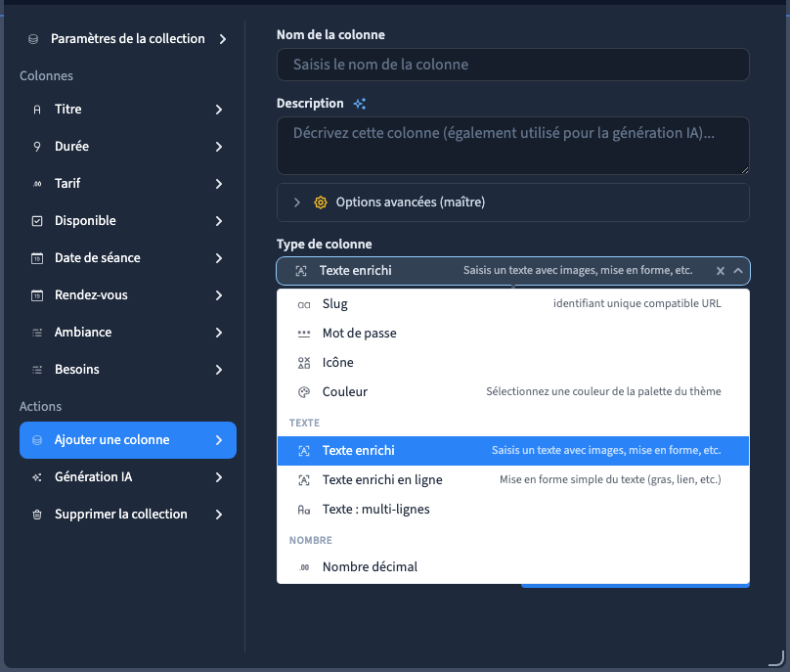Clear the selected Texte enrichi type
The image size is (790, 672).
tap(721, 271)
